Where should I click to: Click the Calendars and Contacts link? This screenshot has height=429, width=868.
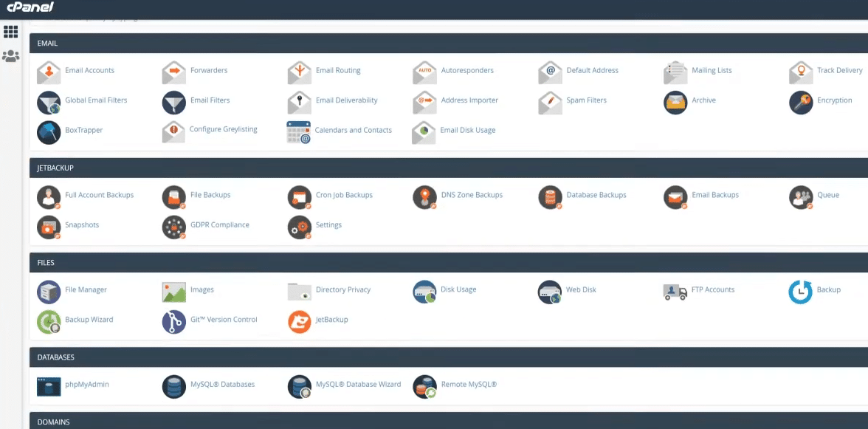pyautogui.click(x=353, y=130)
